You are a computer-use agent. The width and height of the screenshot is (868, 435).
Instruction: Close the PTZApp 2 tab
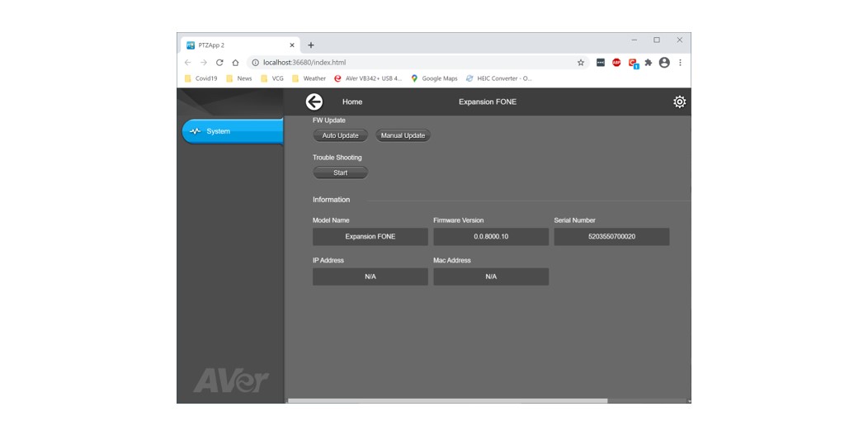[x=292, y=45]
